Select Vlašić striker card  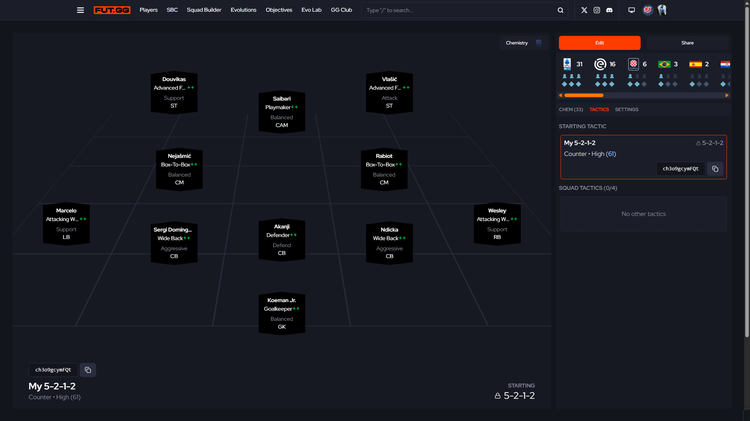389,92
